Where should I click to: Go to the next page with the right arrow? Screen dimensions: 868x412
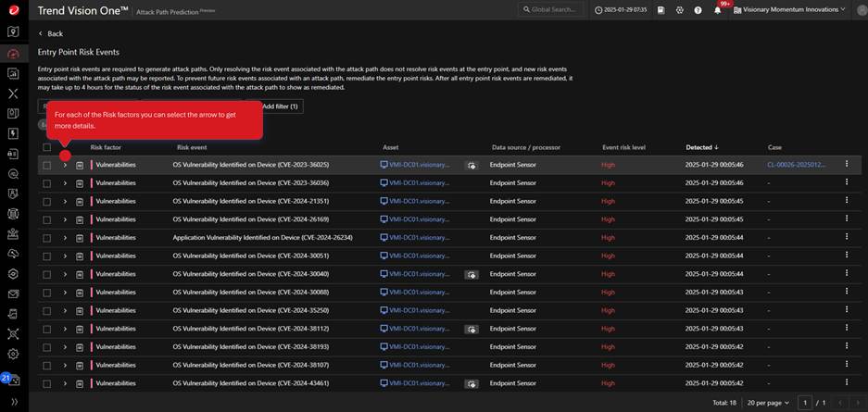coord(858,403)
